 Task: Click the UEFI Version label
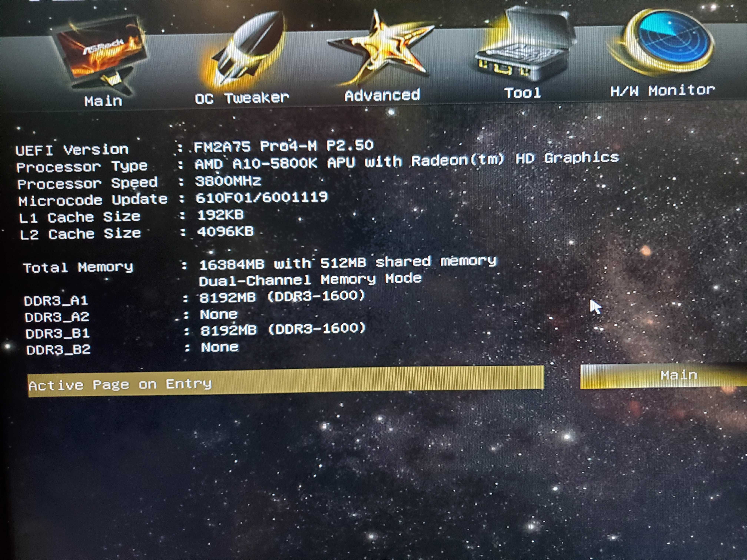tap(72, 149)
